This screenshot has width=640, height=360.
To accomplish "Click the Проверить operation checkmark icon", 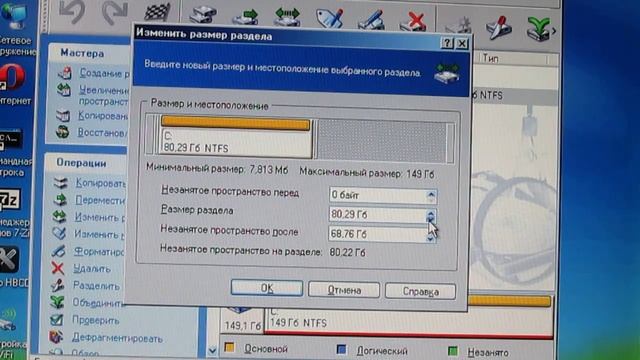I will (x=56, y=320).
